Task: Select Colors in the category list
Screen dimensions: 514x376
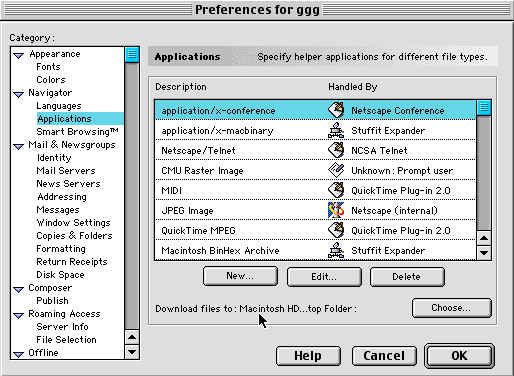Action: pos(51,80)
